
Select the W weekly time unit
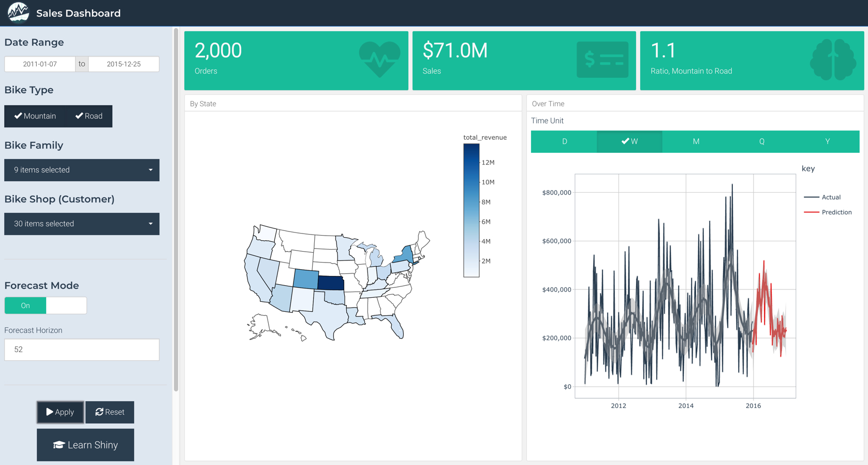(629, 141)
